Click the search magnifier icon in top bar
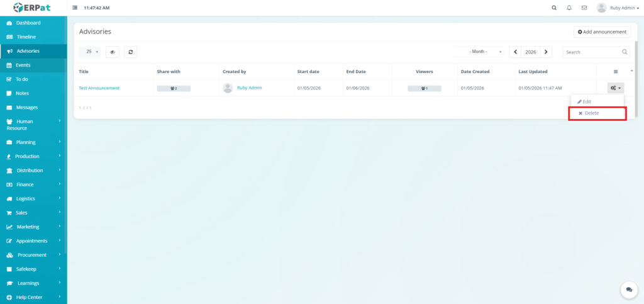Image resolution: width=644 pixels, height=304 pixels. [554, 8]
